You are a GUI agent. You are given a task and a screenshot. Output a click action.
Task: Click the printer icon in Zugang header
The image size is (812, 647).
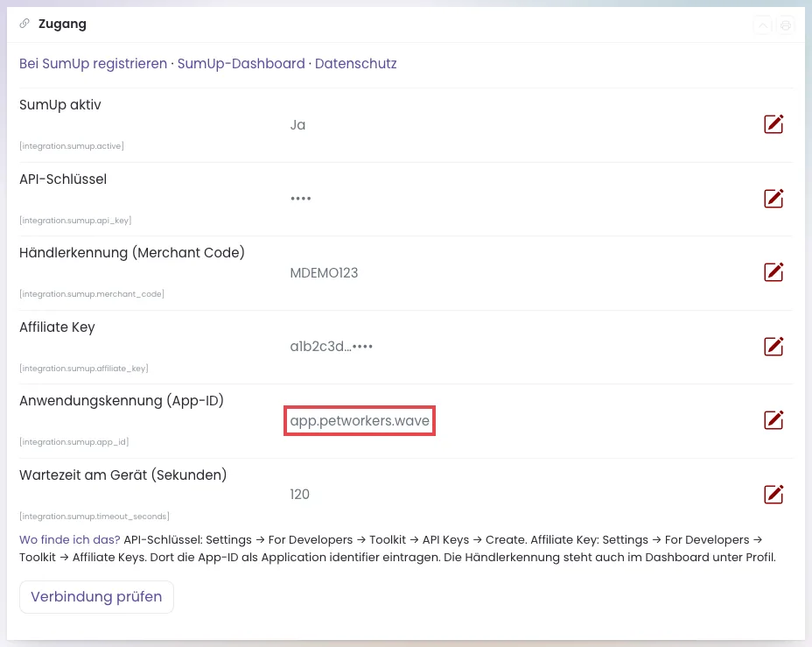[x=786, y=25]
